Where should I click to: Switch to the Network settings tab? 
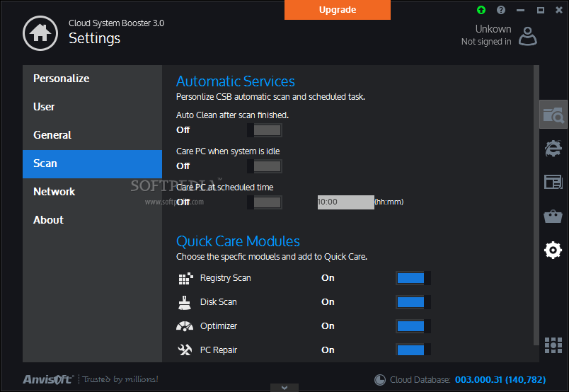click(54, 192)
